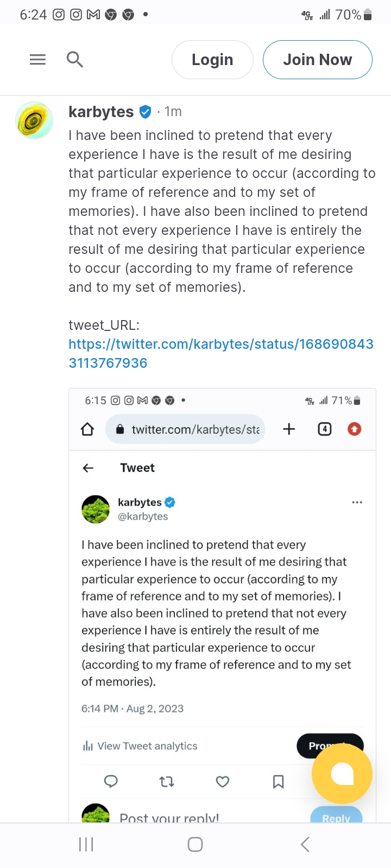Screen dimensions: 391x868
Task: Tap View Tweet analytics
Action: (x=140, y=746)
